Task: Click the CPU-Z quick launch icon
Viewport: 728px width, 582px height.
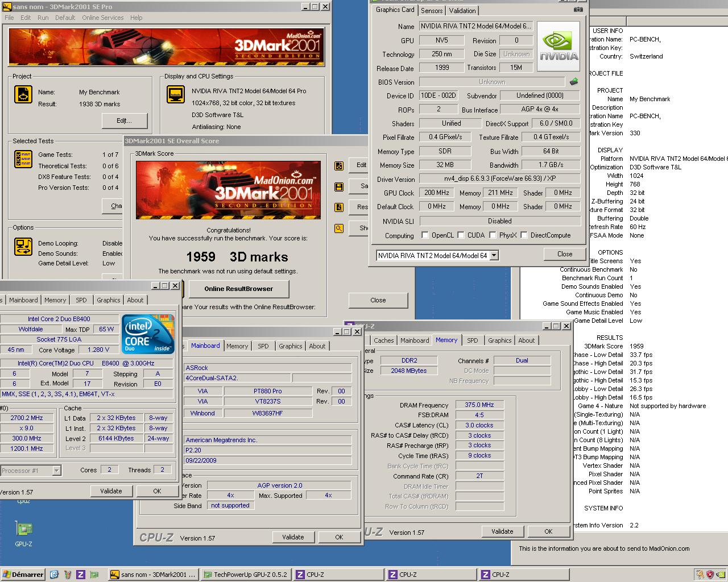Action: point(81,575)
